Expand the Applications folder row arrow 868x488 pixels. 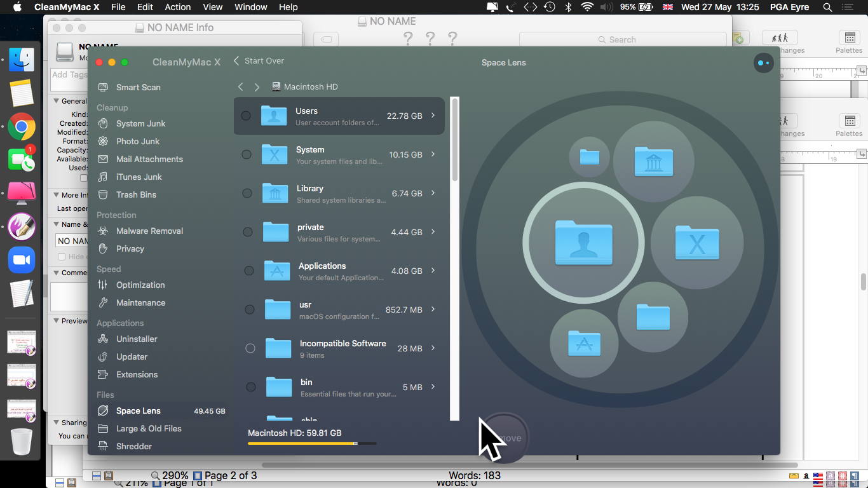pos(433,271)
